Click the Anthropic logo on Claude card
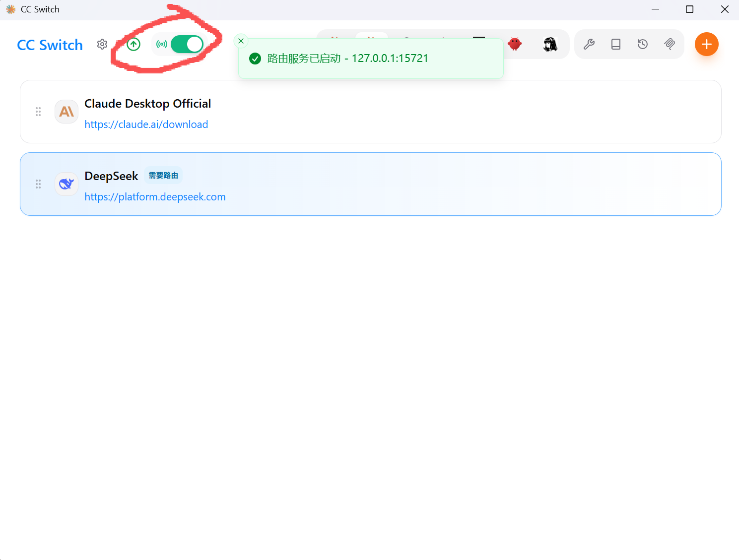This screenshot has height=560, width=739. [x=67, y=112]
